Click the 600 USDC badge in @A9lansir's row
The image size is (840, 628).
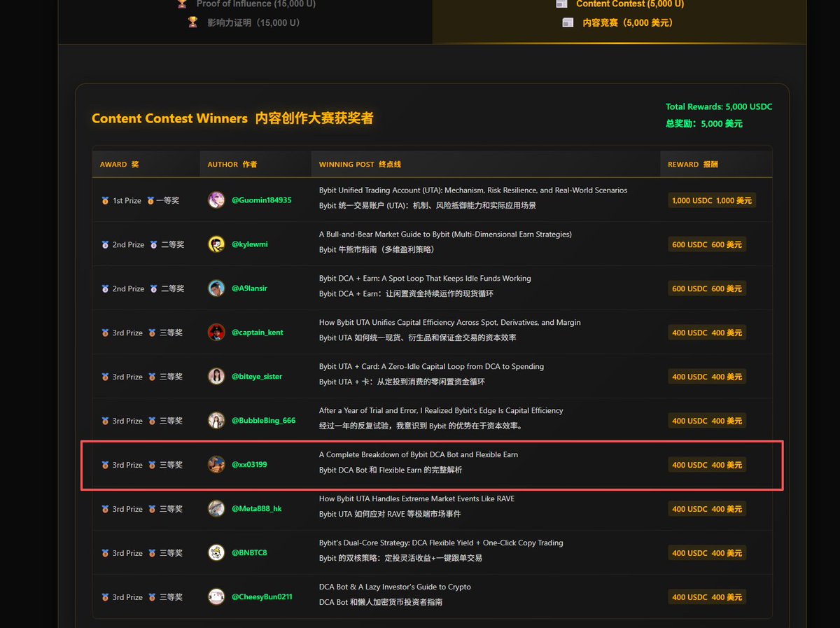(x=707, y=288)
